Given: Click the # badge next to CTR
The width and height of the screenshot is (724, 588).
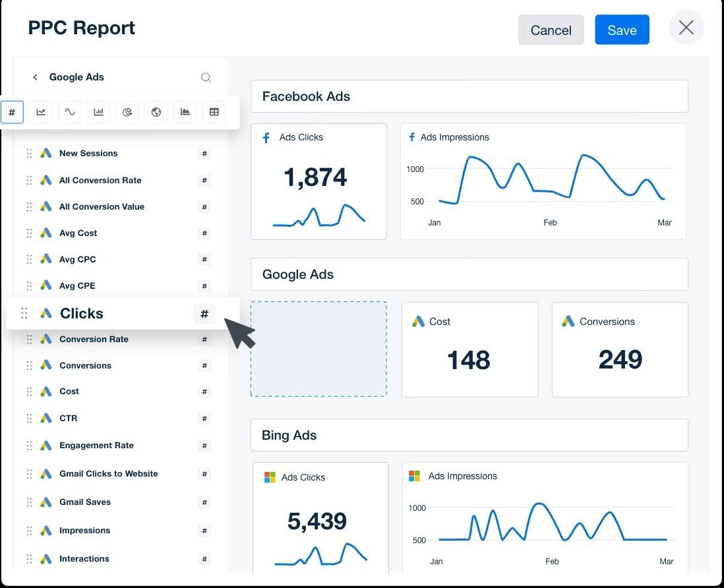Looking at the screenshot, I should pos(204,419).
